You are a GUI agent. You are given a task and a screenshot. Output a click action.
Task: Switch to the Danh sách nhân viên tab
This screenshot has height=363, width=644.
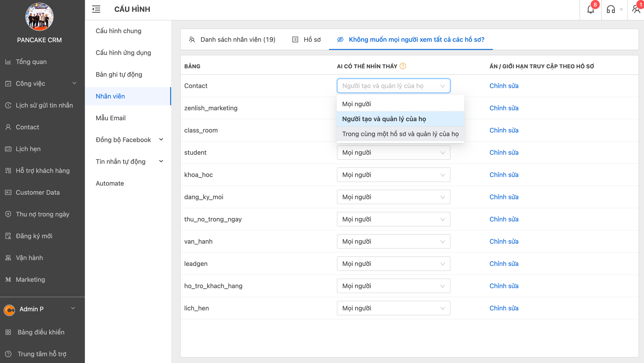coord(232,39)
